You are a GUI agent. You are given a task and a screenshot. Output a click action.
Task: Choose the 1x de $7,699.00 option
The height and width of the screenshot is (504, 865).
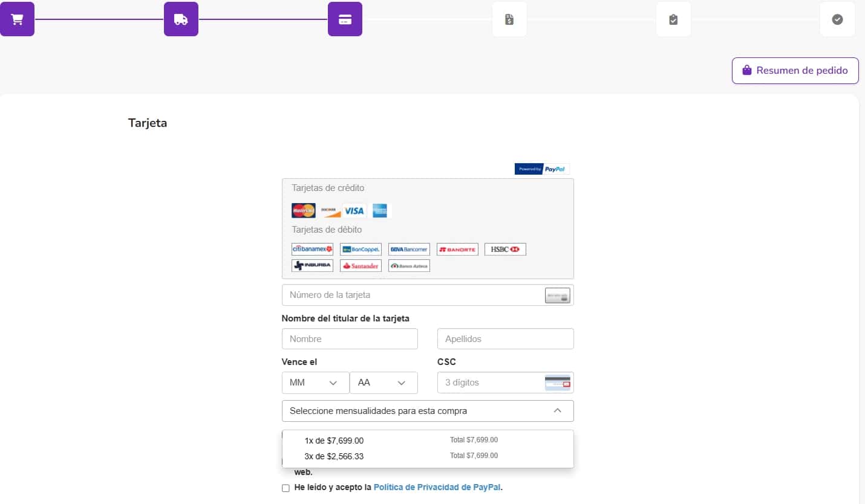pyautogui.click(x=428, y=441)
